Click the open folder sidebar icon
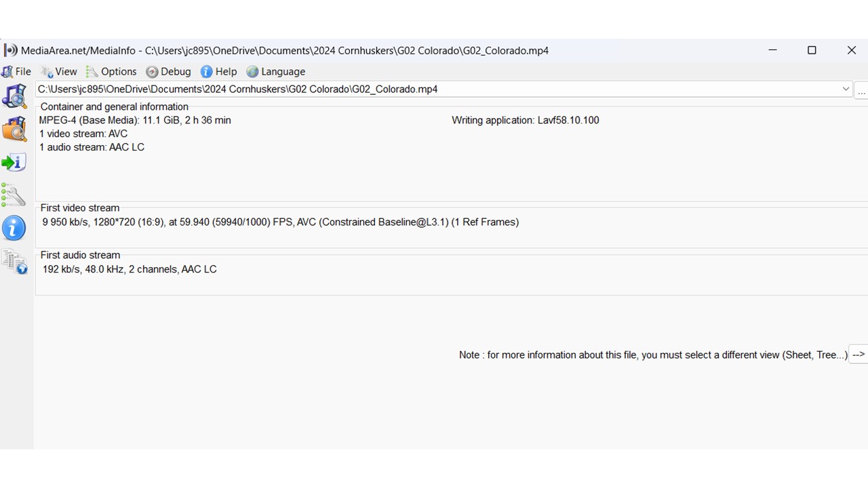 [14, 129]
